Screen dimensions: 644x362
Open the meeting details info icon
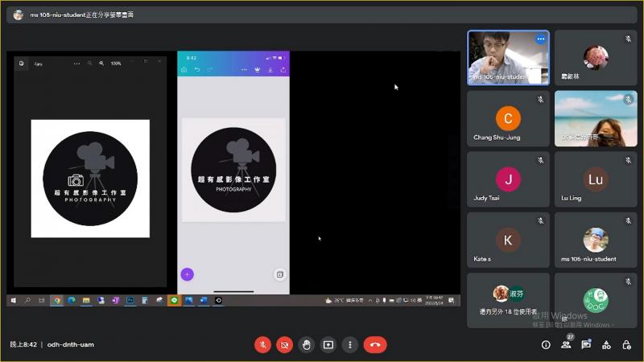[x=546, y=344]
